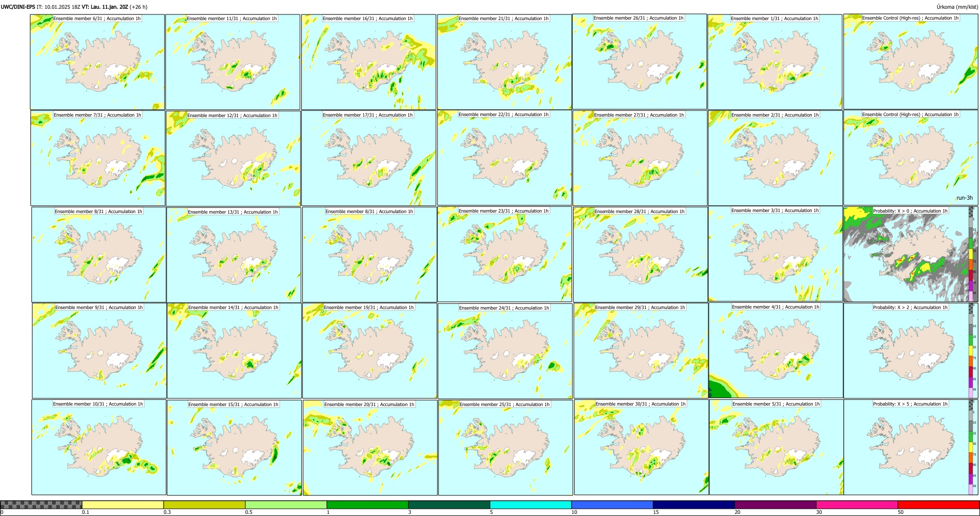This screenshot has height=516, width=980.
Task: Click the 0.3 value on the bottom legend
Action: tap(167, 512)
